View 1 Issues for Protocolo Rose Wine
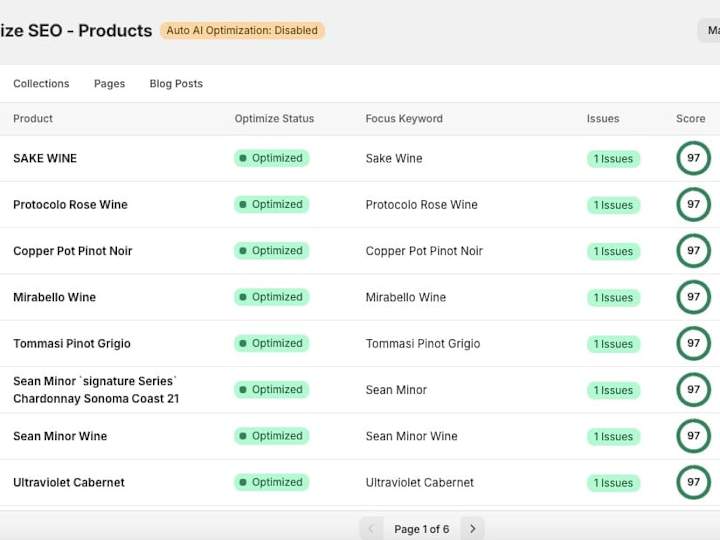Viewport: 720px width, 540px height. coord(613,205)
